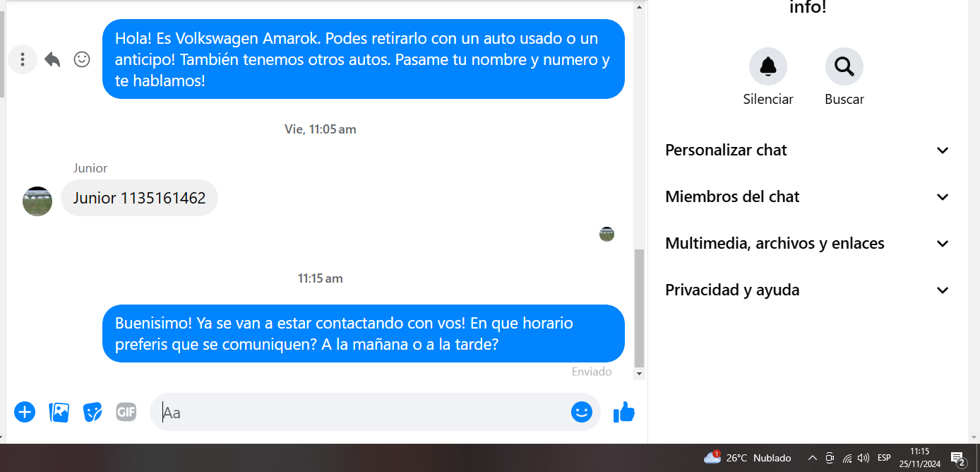Open more options for the Amarok message

pos(23,59)
